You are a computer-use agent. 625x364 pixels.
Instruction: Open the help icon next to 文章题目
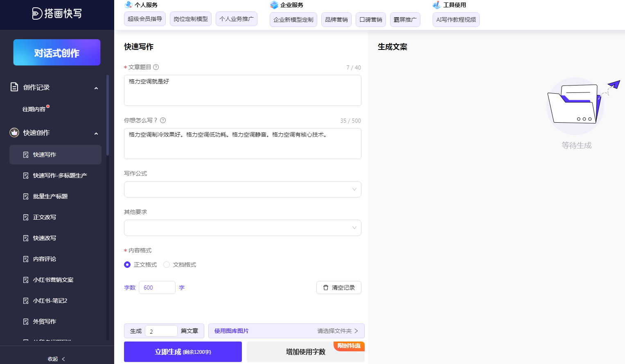156,67
